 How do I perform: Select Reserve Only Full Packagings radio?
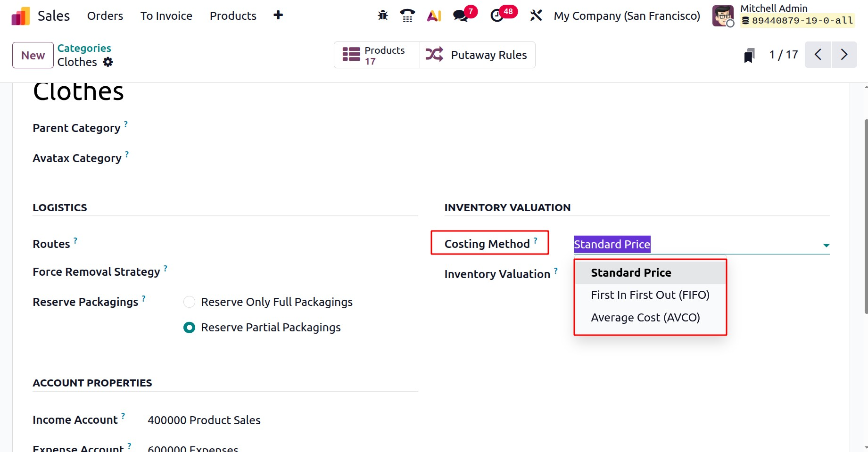click(x=189, y=302)
